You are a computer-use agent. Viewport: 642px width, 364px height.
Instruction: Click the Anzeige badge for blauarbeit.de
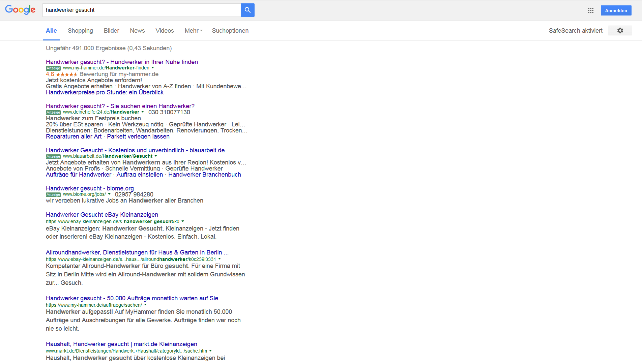point(53,157)
